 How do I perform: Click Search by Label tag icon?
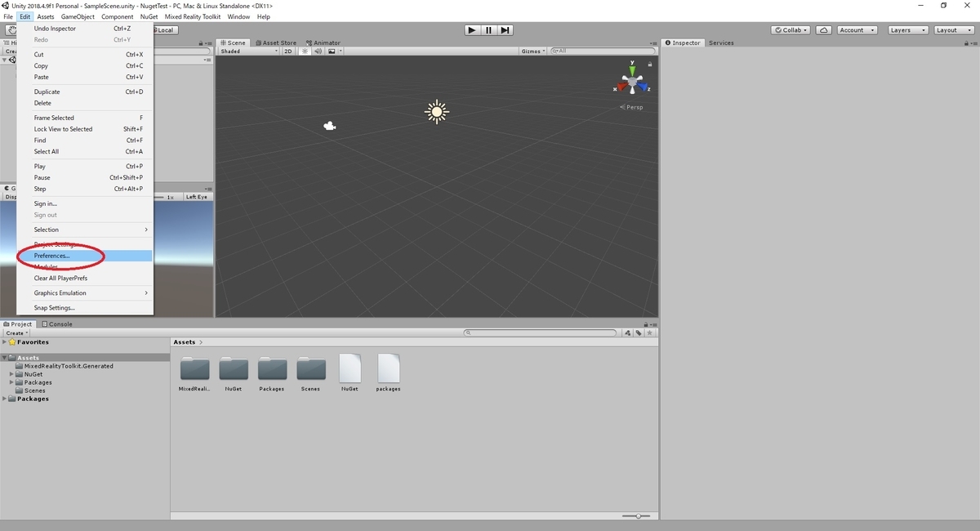point(639,332)
